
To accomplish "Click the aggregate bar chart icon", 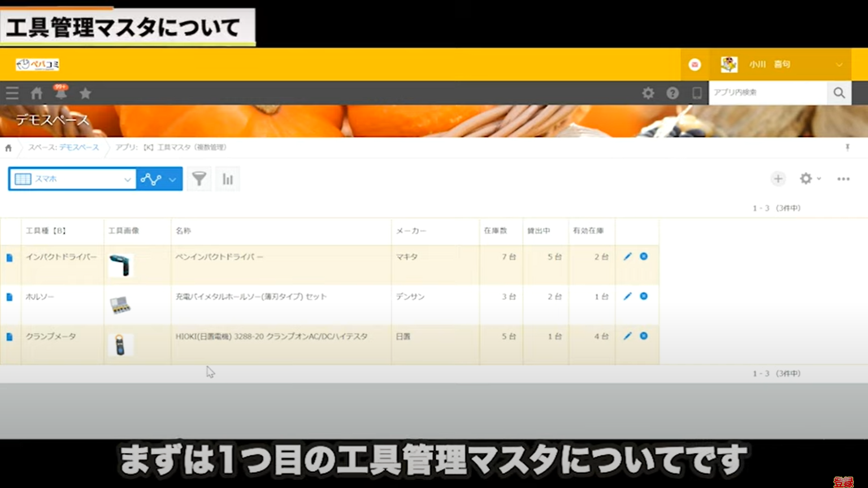I will (227, 178).
